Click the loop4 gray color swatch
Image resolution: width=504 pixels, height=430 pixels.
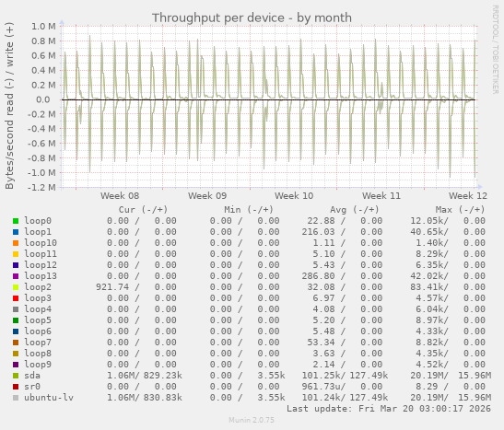16,309
